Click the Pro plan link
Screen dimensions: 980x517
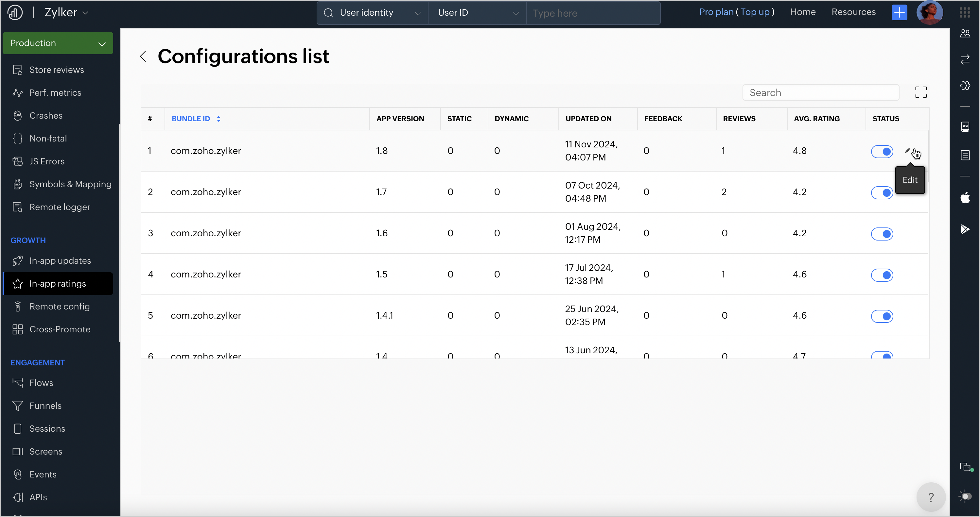716,12
